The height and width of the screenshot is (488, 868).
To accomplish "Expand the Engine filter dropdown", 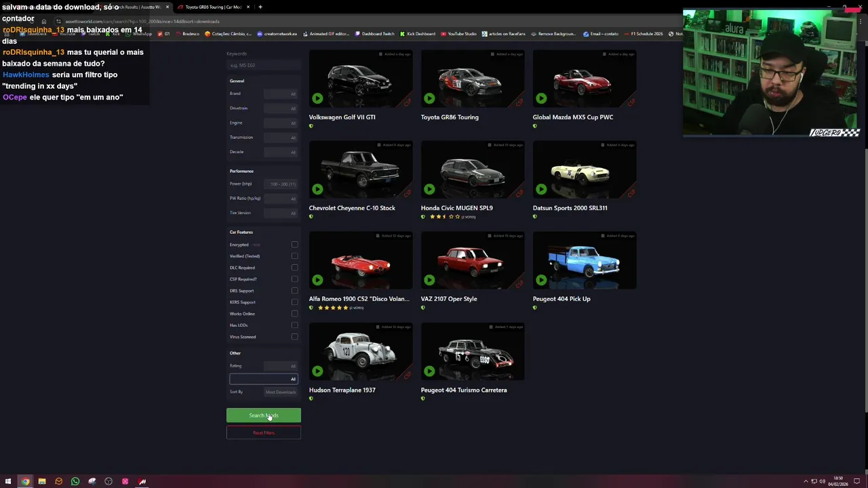I will 281,123.
